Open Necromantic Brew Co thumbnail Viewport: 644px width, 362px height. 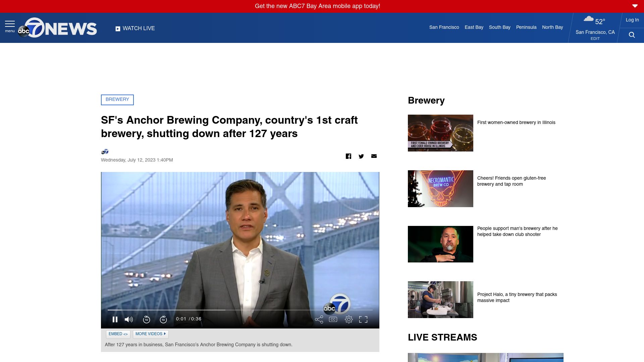coord(440,189)
